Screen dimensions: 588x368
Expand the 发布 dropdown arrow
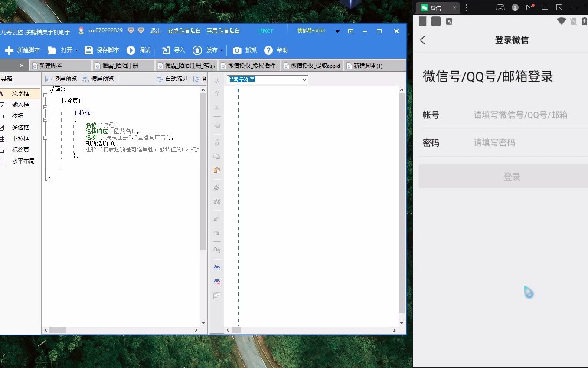[x=222, y=50]
